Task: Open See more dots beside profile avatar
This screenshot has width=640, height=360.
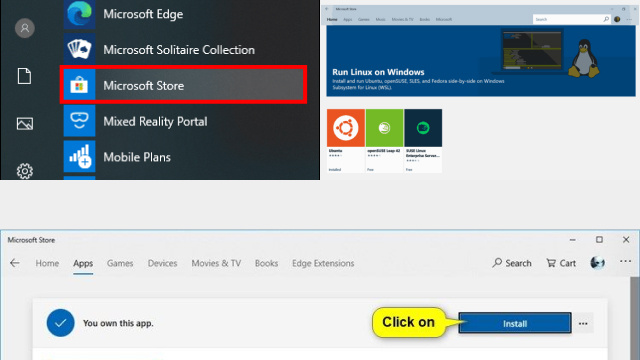Action: pyautogui.click(x=625, y=261)
